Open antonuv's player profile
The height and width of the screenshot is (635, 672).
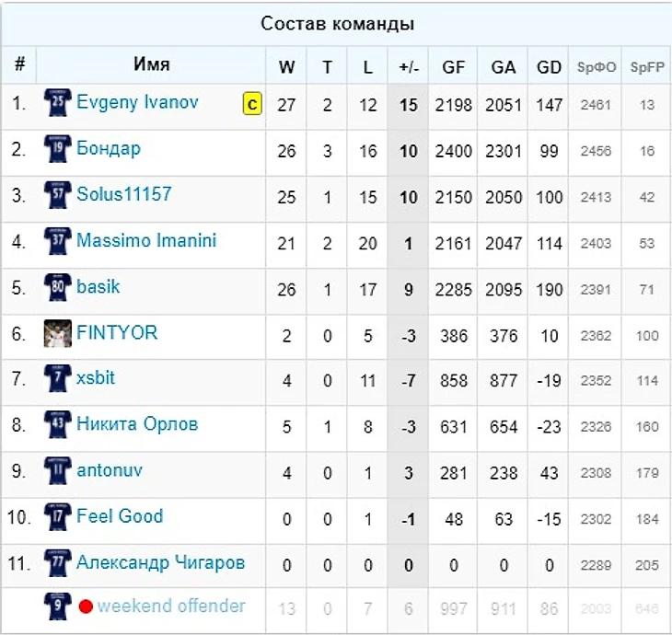(x=110, y=470)
